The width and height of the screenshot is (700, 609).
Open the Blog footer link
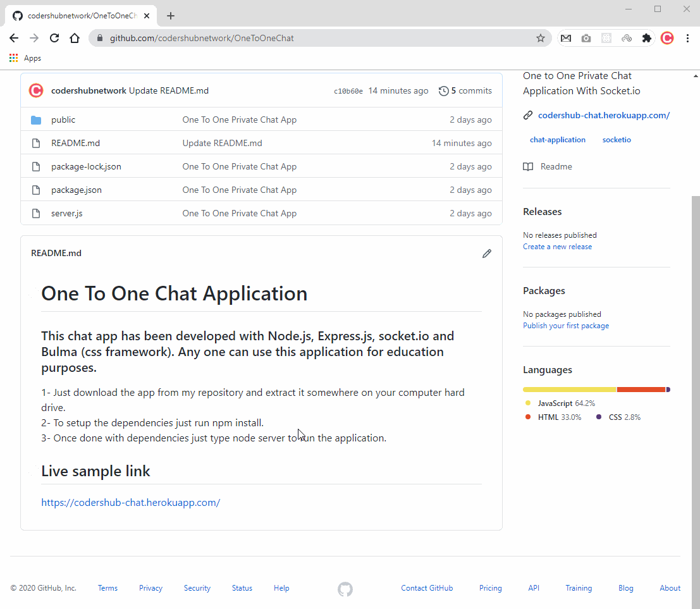(x=625, y=588)
